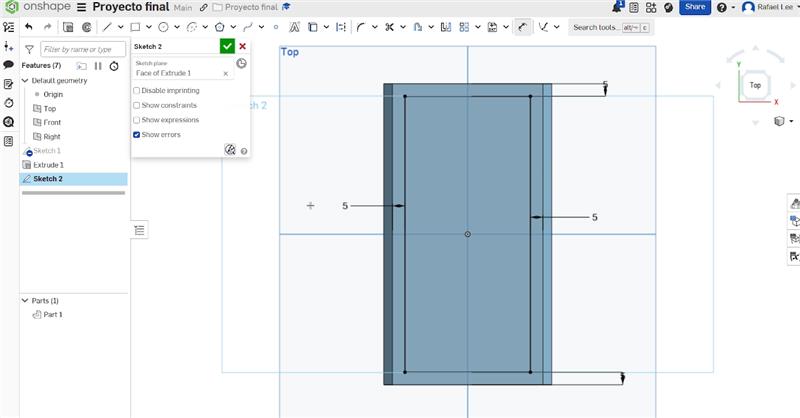Enable Show constraints checkbox
800x418 pixels.
136,105
